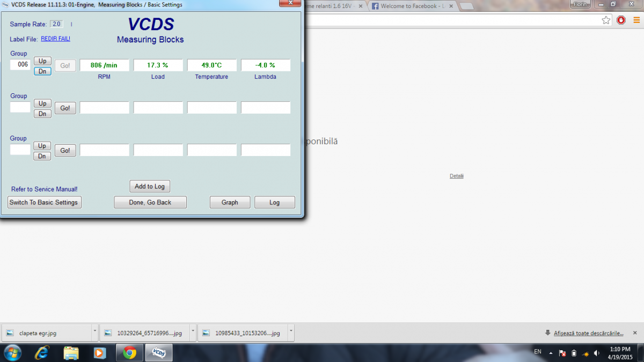Launch Internet Explorer from the taskbar

pyautogui.click(x=41, y=353)
